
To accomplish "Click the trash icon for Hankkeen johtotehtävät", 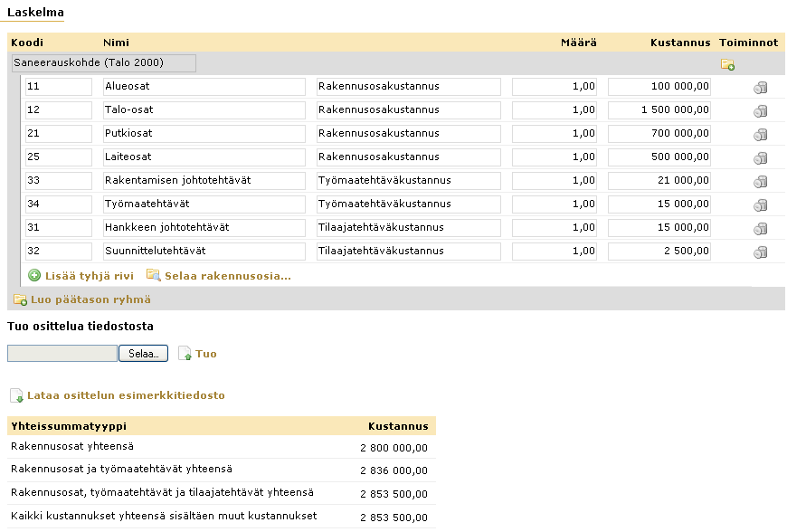I will tap(761, 228).
